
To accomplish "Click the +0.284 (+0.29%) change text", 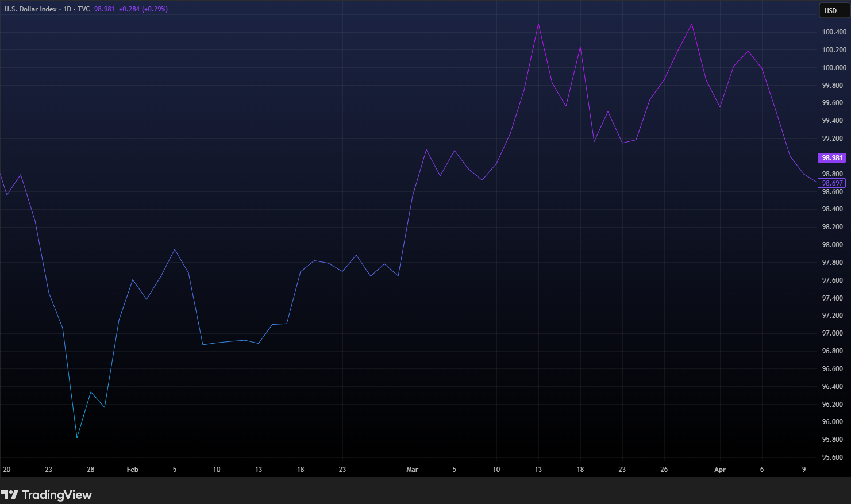I will coord(143,9).
